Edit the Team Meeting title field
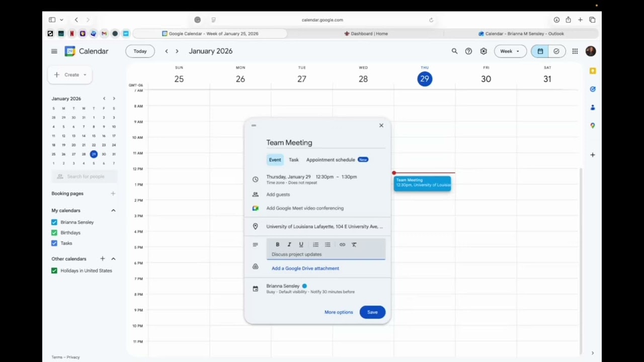 click(326, 143)
